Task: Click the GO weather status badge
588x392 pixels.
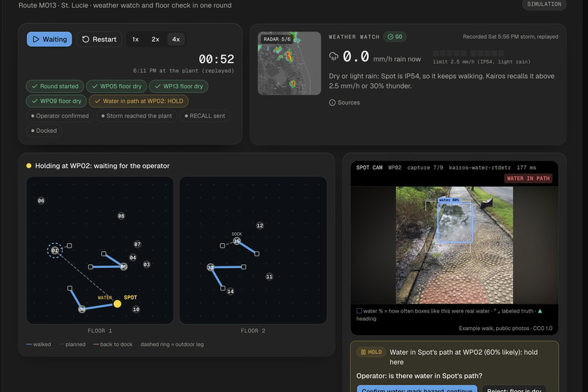Action: (x=395, y=36)
